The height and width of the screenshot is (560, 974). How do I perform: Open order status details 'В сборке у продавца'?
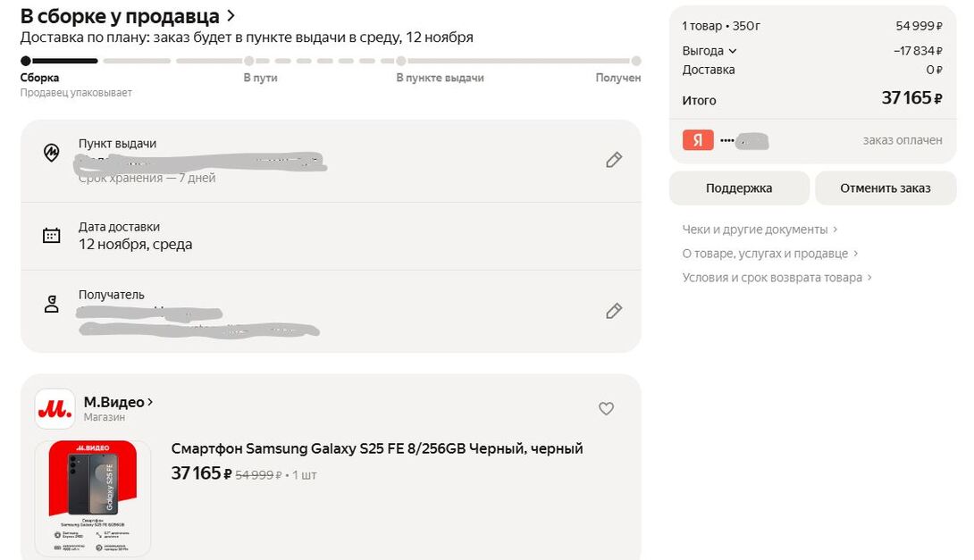[128, 16]
